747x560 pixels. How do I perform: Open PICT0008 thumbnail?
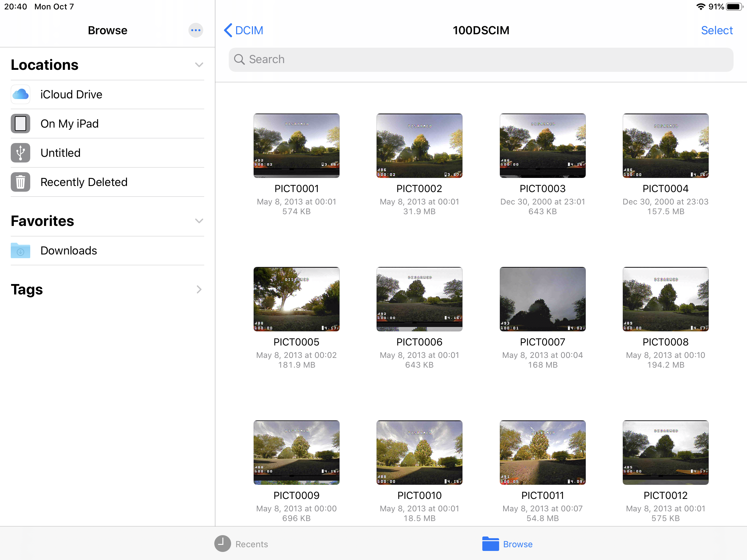click(665, 299)
